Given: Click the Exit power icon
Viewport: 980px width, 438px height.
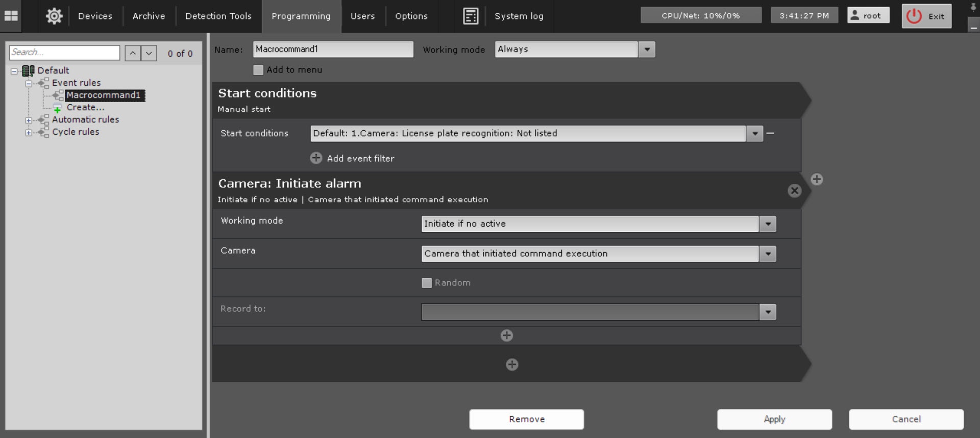Looking at the screenshot, I should 914,16.
